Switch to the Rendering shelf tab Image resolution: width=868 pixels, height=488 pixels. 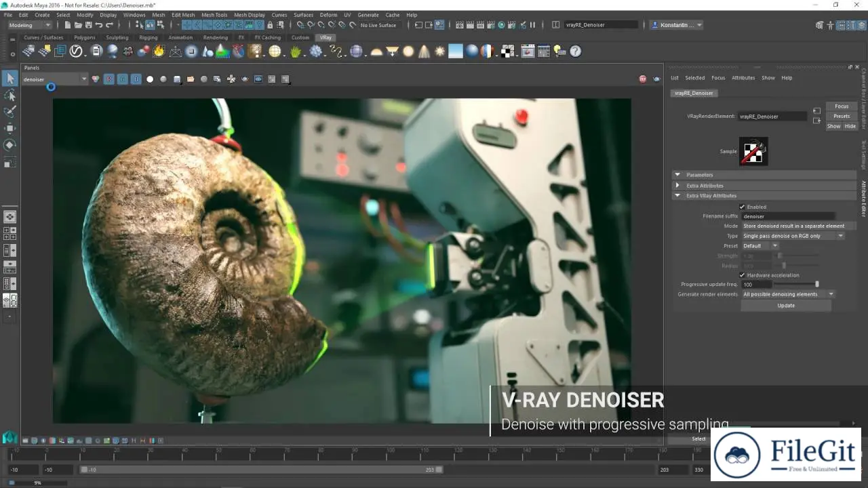[x=216, y=37]
